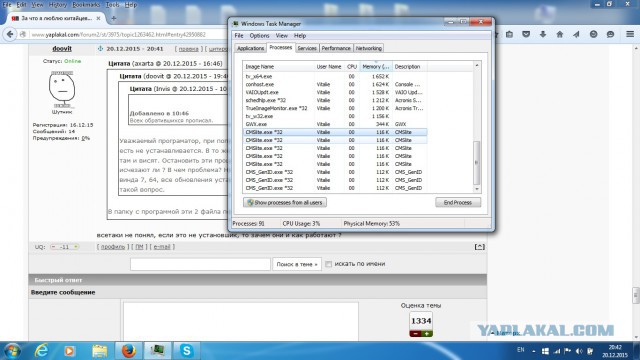Open a new Firefox tab with plus

[x=113, y=18]
